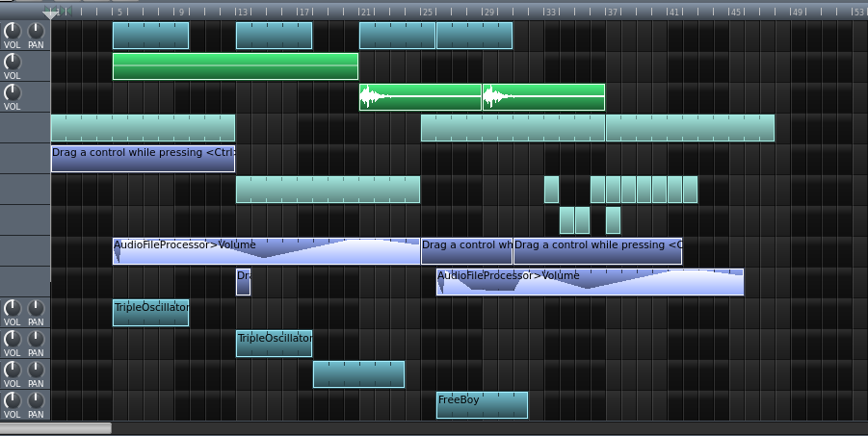This screenshot has height=436, width=868.
Task: Click PAN knob beside the bar 5 TripleOscillator clip
Action: pyautogui.click(x=36, y=308)
